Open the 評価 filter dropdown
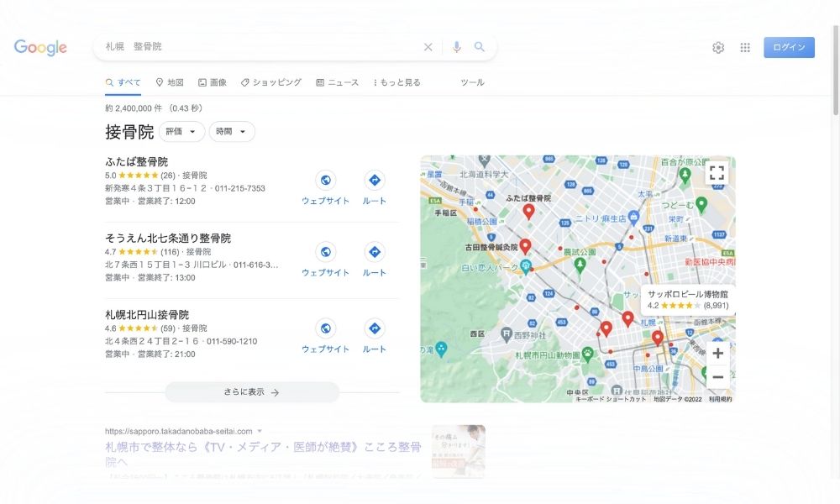Screen dimensions: 840x504 tap(181, 132)
